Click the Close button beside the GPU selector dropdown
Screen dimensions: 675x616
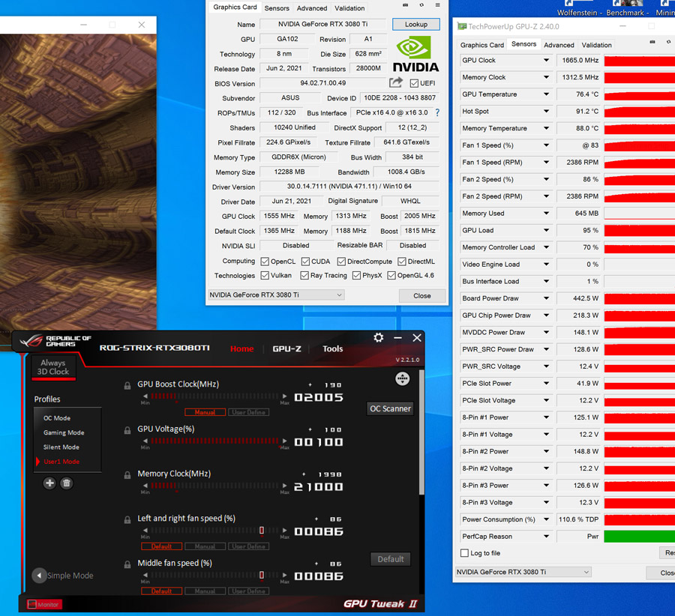pos(421,296)
